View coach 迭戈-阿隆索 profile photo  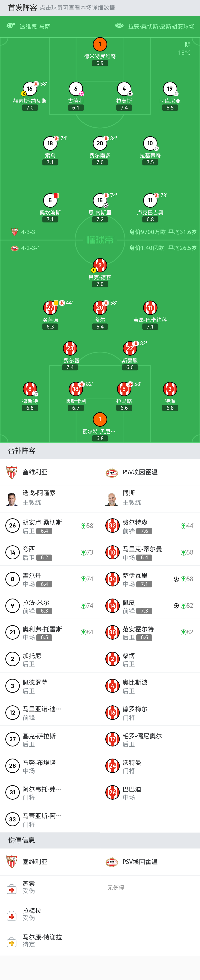(x=12, y=498)
